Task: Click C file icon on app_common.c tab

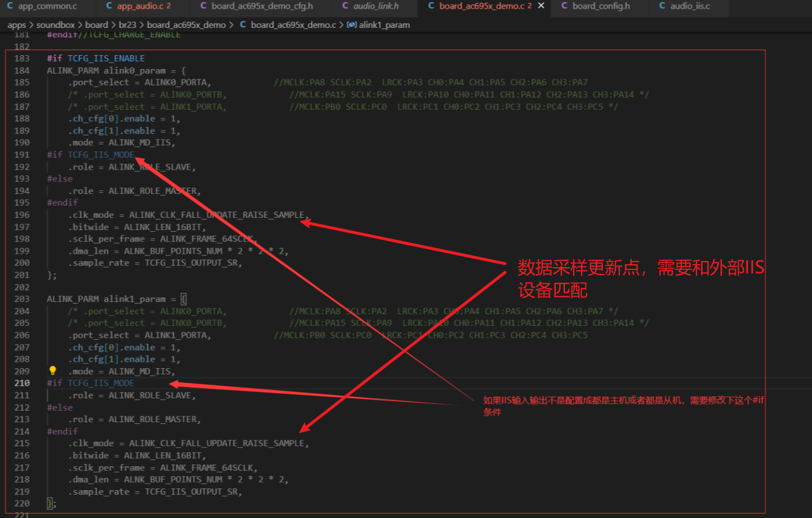Action: (10, 6)
